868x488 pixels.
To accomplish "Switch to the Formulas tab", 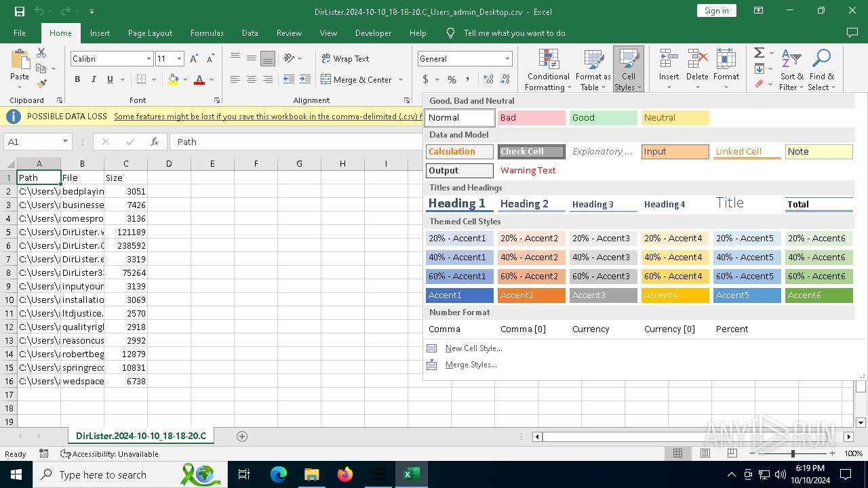I will [x=207, y=33].
